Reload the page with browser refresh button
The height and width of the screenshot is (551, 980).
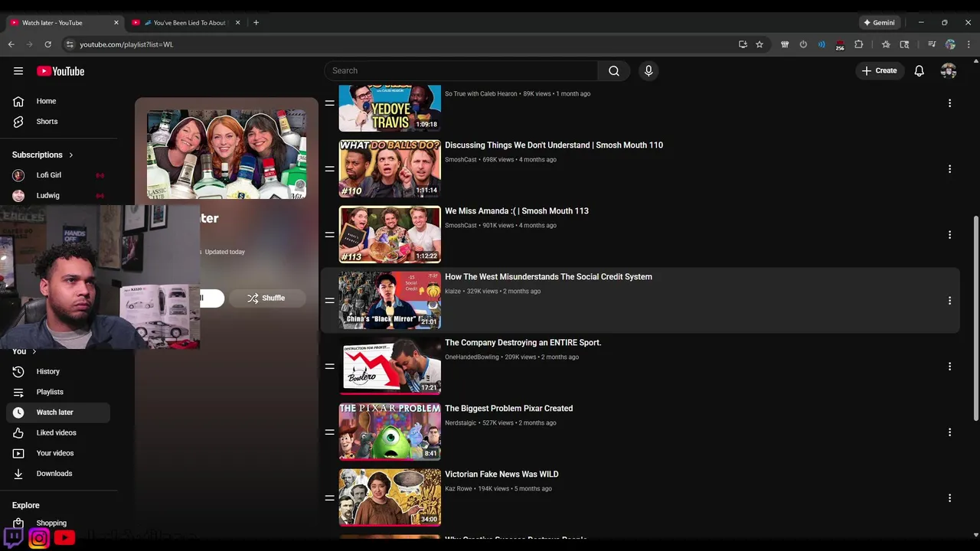tap(47, 44)
